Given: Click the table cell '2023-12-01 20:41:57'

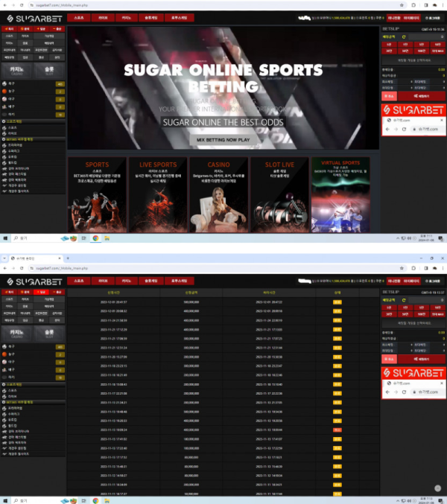Looking at the screenshot, I should [113, 302].
